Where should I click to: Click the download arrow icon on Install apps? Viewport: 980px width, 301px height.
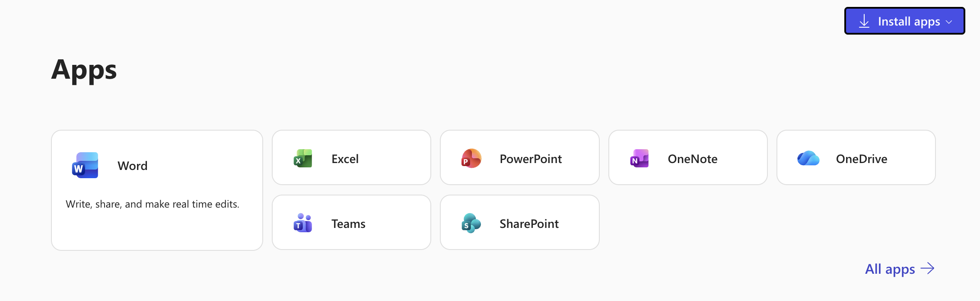coord(864,21)
